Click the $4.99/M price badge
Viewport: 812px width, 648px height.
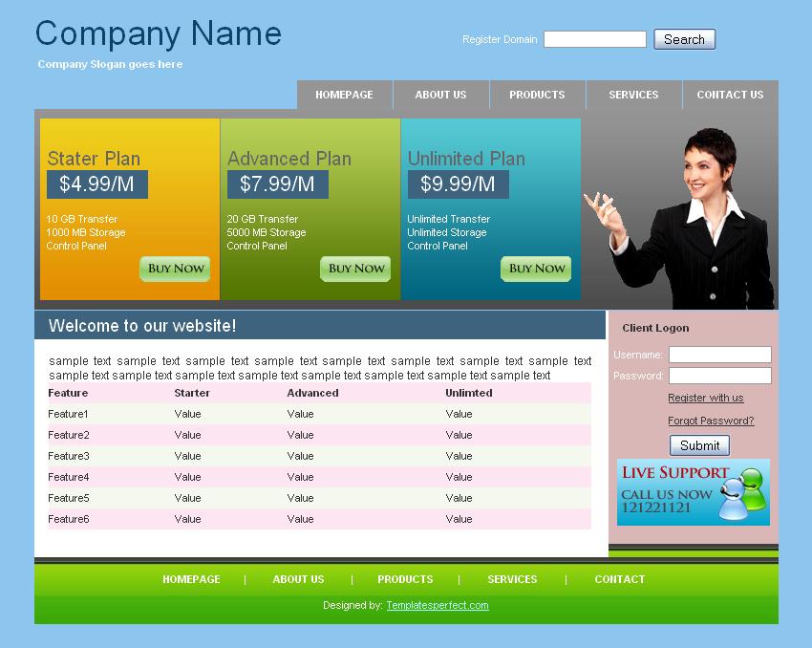point(97,184)
